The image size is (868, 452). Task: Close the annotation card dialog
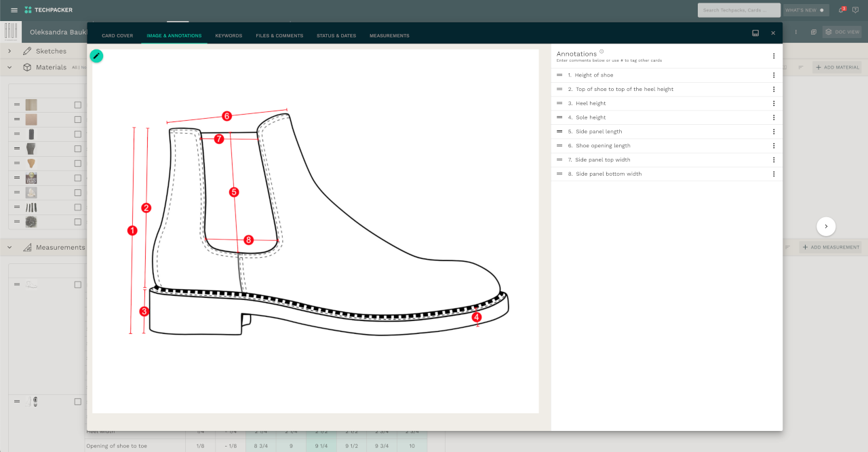coord(773,33)
